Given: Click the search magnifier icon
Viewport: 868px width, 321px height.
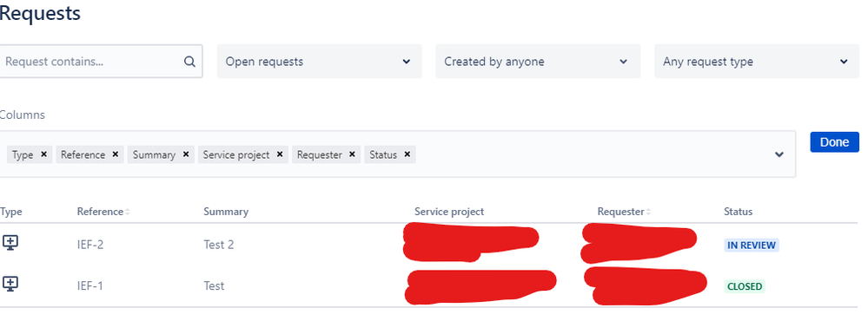Looking at the screenshot, I should (x=189, y=62).
